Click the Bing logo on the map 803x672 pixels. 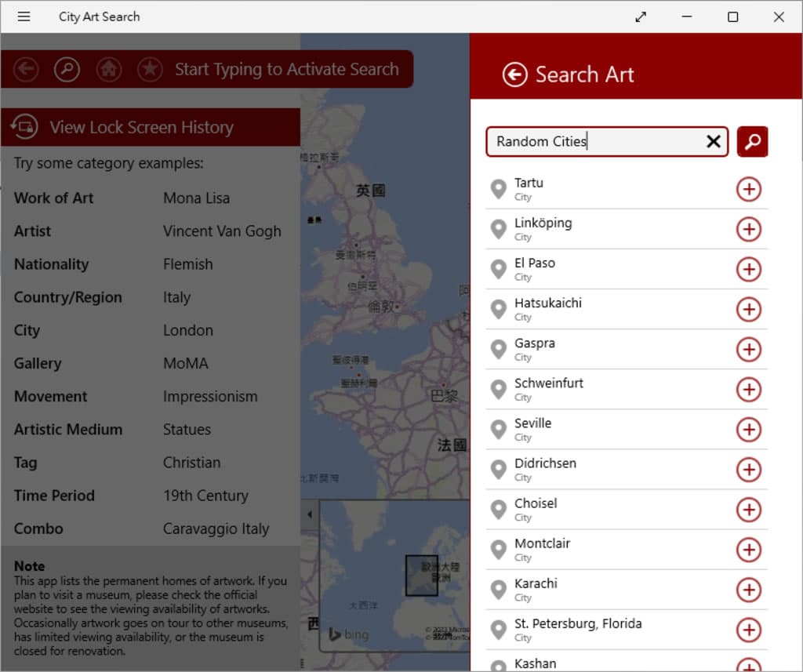click(x=349, y=634)
